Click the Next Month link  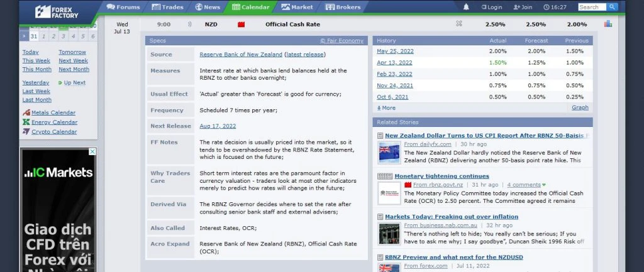tap(74, 69)
